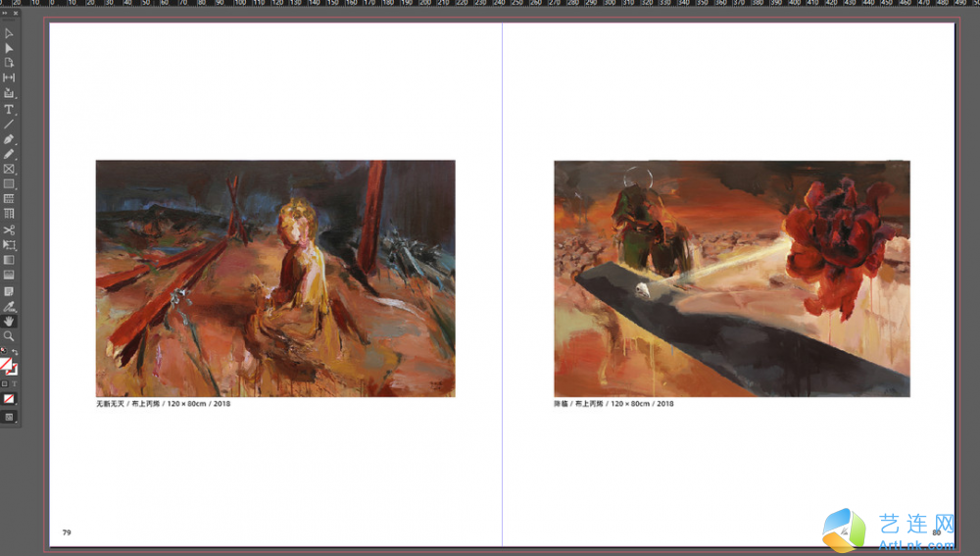
Task: Select the Content Collector tool
Action: (9, 93)
